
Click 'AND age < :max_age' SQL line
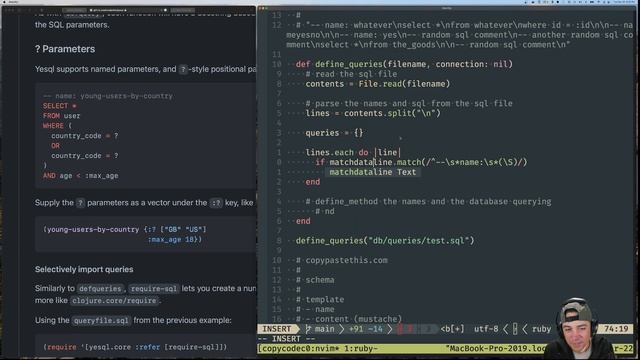tap(80, 176)
